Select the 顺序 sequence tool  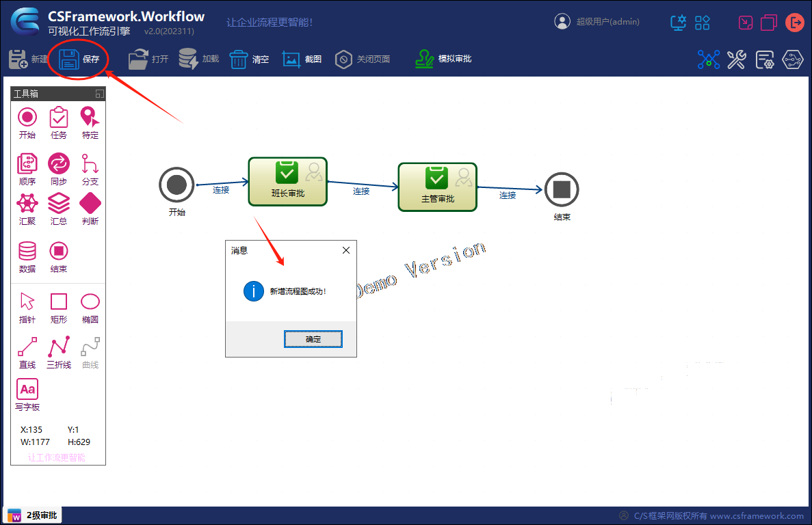[x=27, y=169]
